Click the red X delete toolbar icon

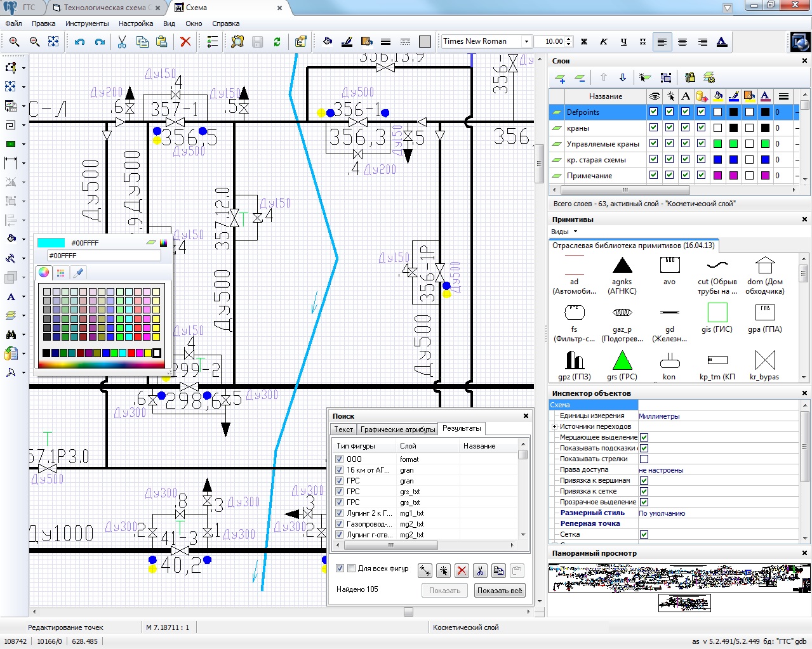pos(185,42)
